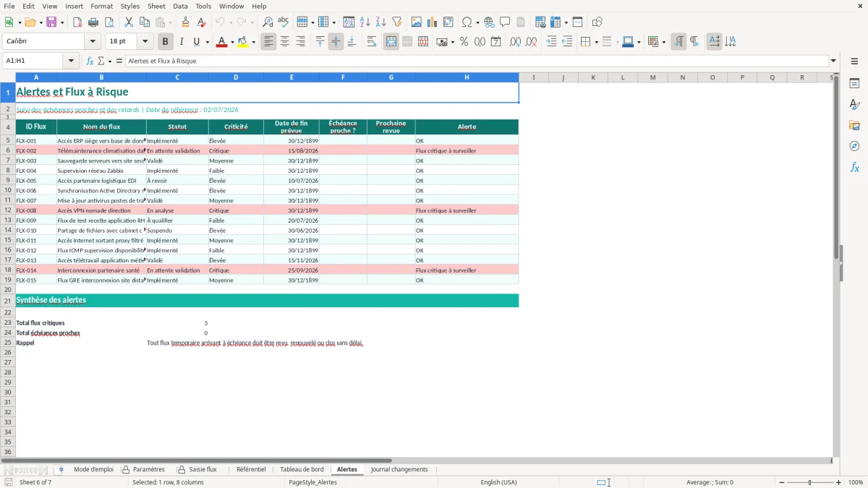Open the Styles menu

click(130, 6)
